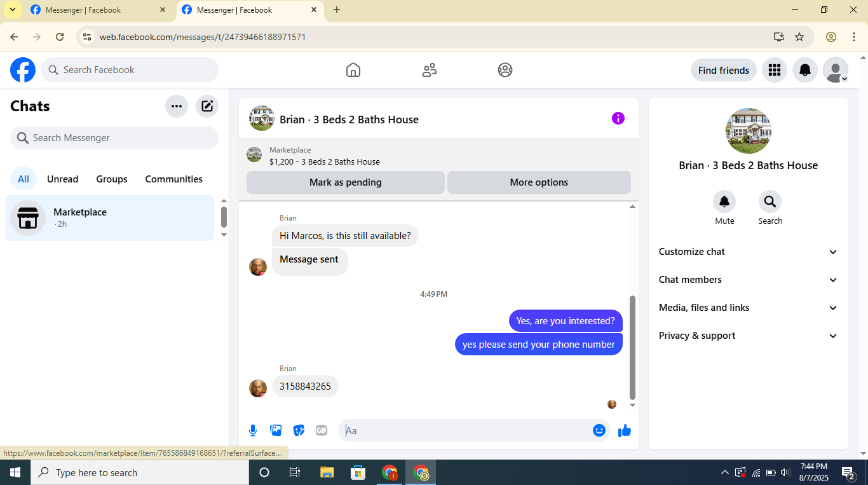This screenshot has height=485, width=868.
Task: Expand Media, files and links section
Action: pos(749,308)
